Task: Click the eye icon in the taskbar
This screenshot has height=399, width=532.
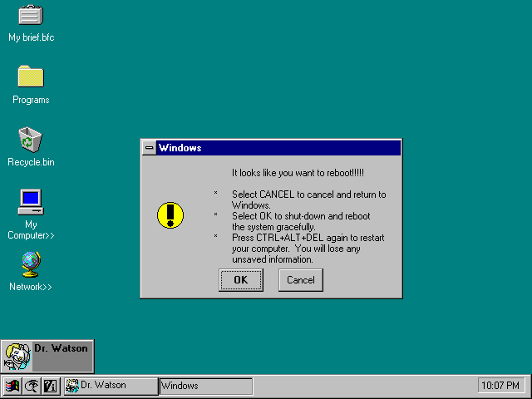Action: coord(32,386)
